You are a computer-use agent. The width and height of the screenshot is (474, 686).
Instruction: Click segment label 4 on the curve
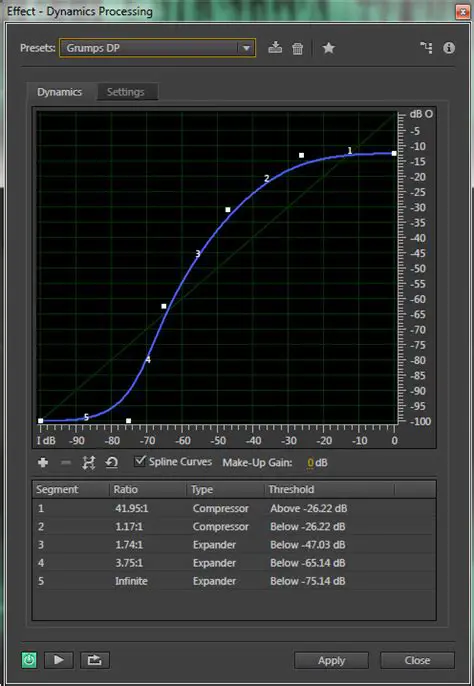pyautogui.click(x=148, y=360)
